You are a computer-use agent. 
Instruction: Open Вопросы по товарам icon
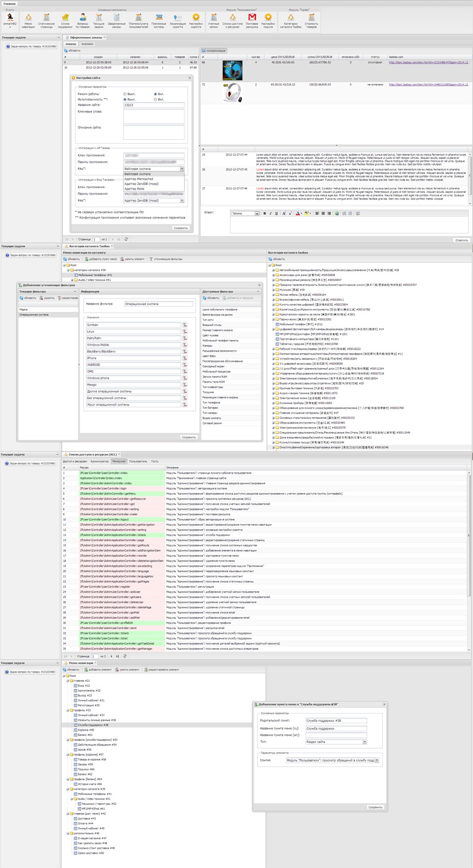pos(82,21)
